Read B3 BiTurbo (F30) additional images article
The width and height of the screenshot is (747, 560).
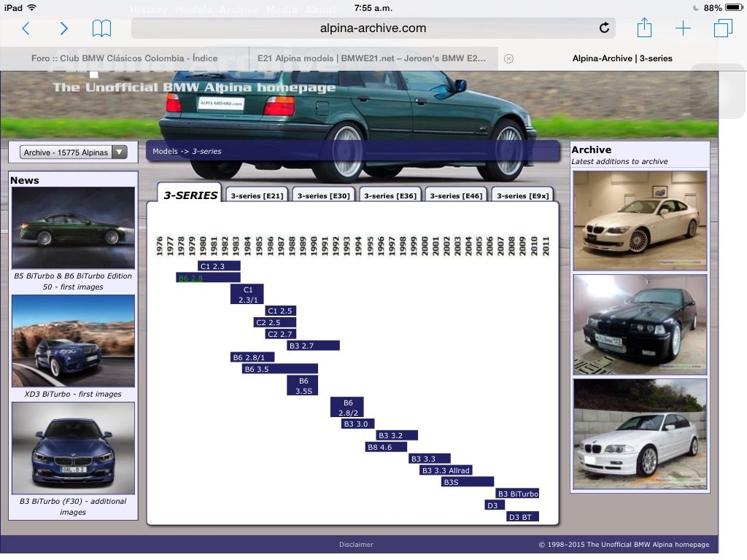pyautogui.click(x=73, y=507)
